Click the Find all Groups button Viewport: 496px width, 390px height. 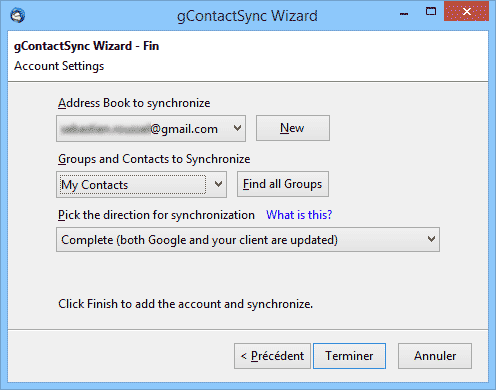pos(283,184)
